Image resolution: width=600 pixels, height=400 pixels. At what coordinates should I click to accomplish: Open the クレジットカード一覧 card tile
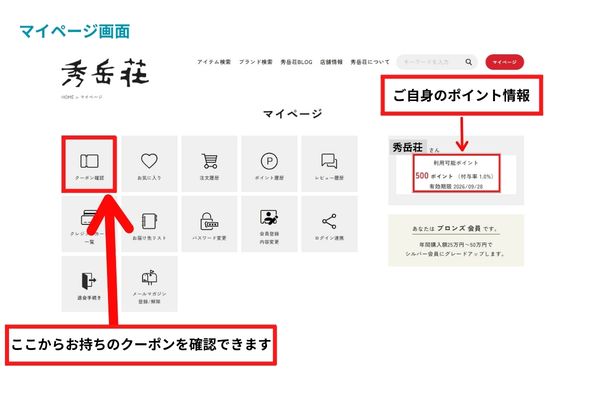(89, 224)
